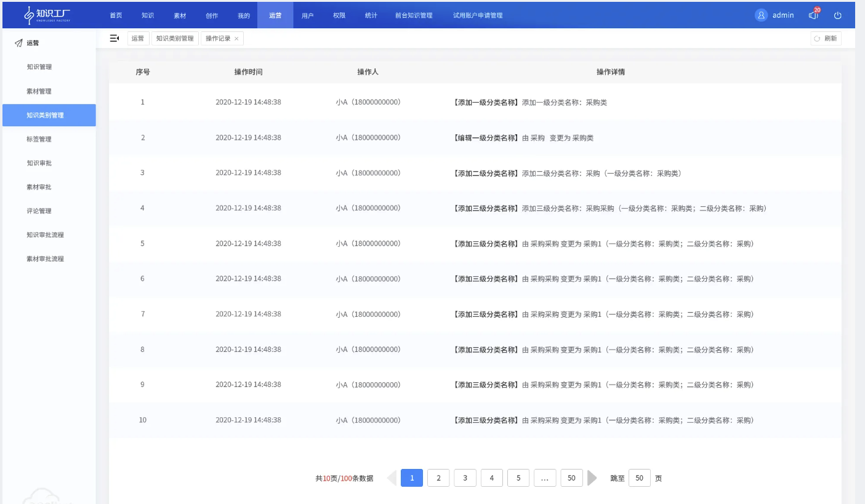Select 知识类别管理 in the sidebar

(x=49, y=115)
